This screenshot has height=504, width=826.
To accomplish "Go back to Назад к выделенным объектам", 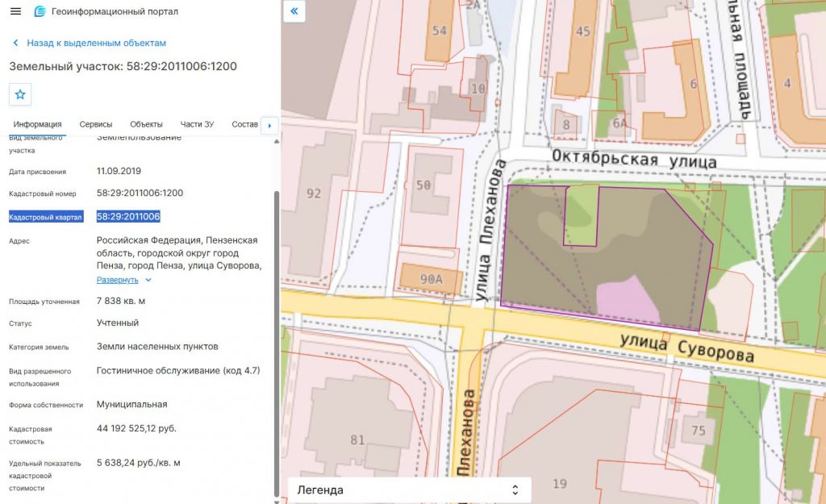I will [x=97, y=43].
